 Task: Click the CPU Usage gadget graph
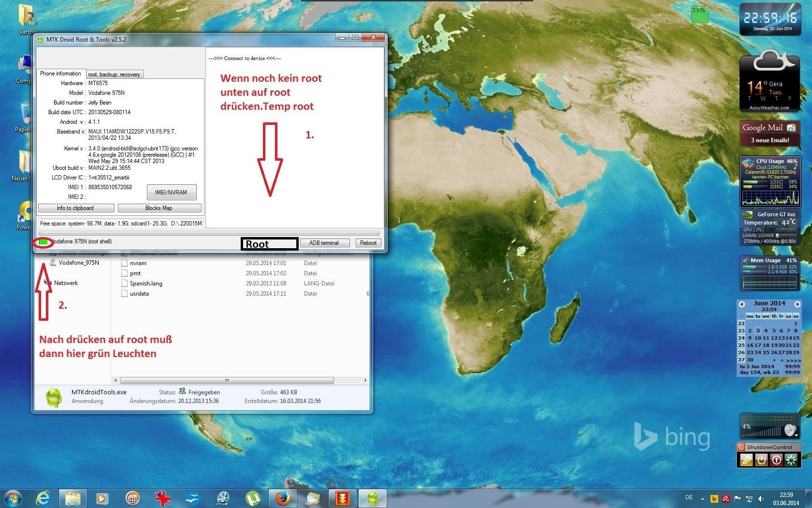click(x=770, y=197)
